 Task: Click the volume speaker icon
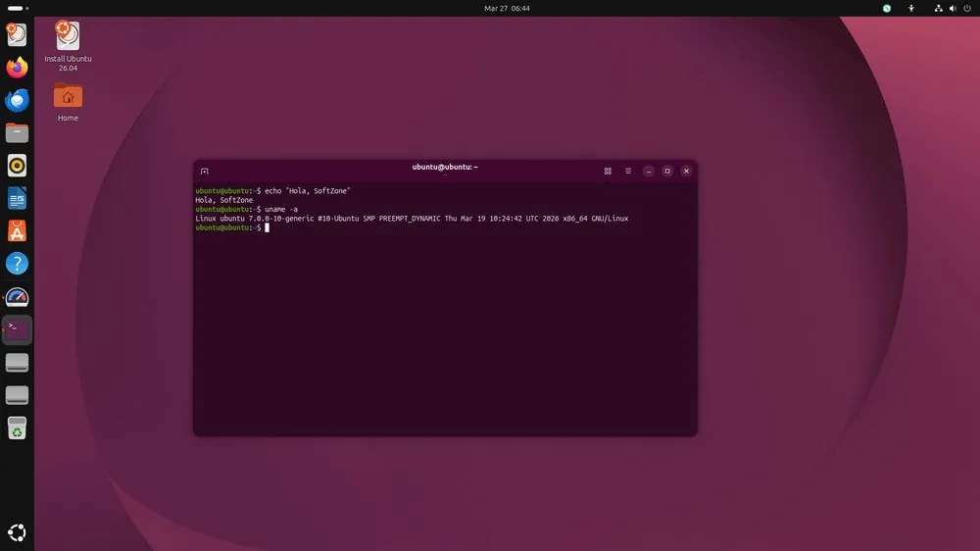coord(953,8)
